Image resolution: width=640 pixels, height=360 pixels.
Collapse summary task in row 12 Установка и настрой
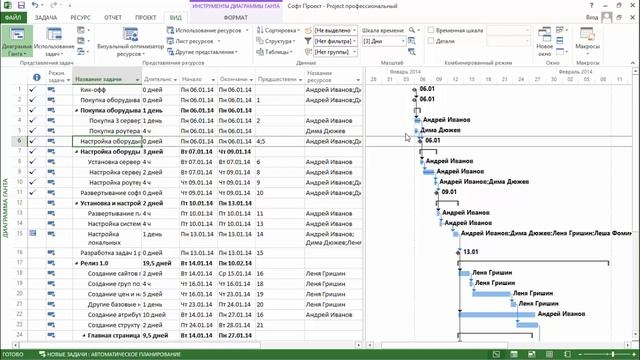[76, 203]
